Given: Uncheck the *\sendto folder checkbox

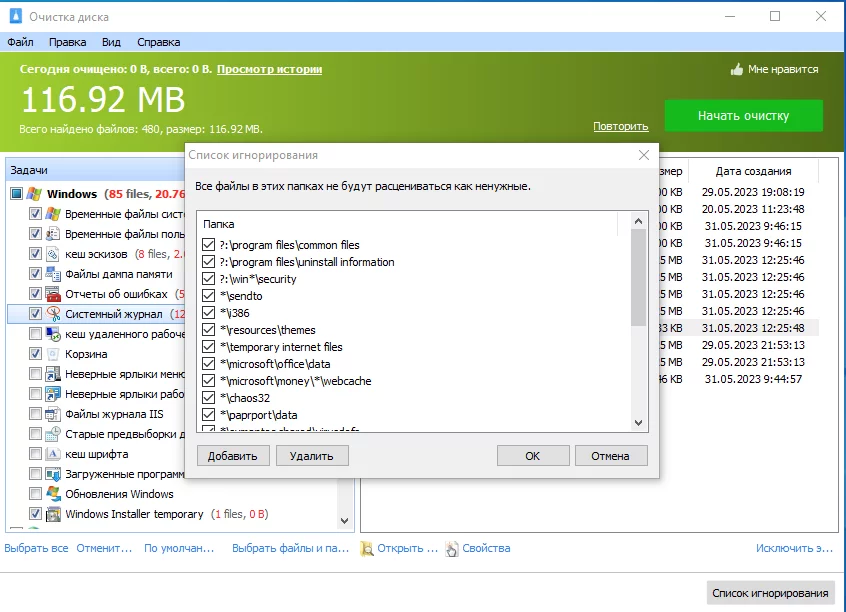Looking at the screenshot, I should point(208,296).
